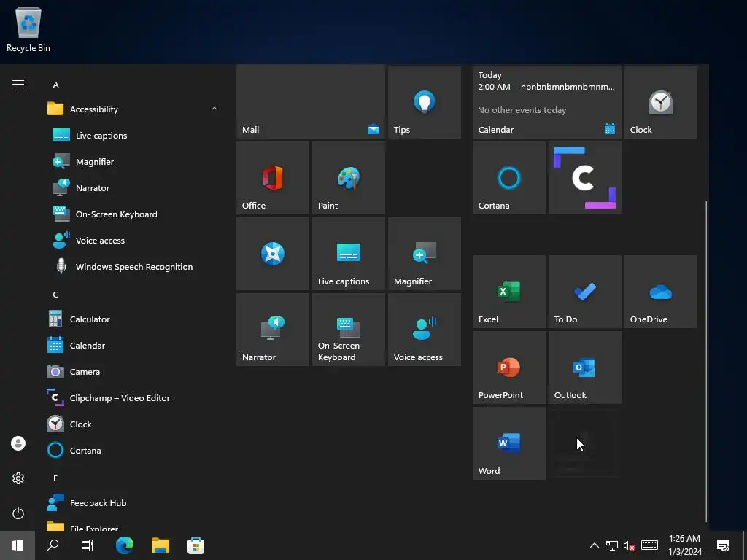
Task: Open the Calendar live tile
Action: click(547, 102)
